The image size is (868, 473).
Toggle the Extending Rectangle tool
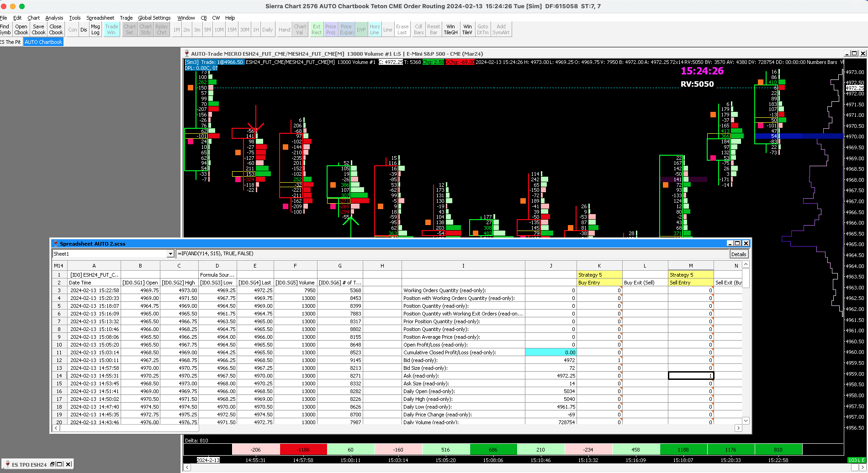point(317,30)
